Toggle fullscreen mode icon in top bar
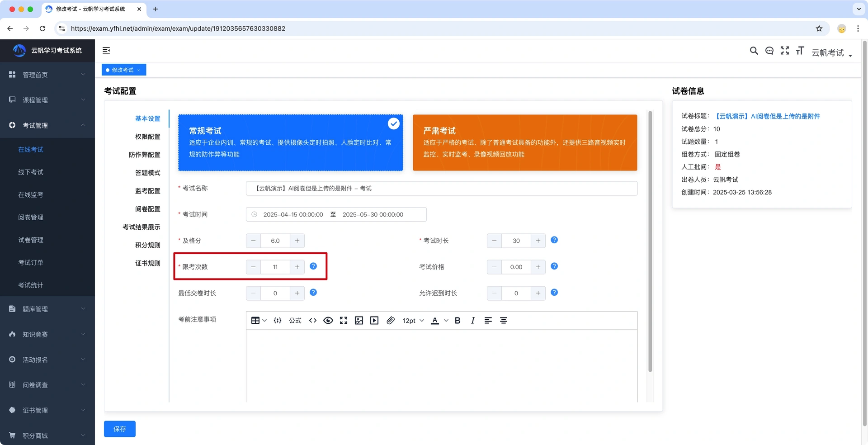The image size is (868, 445). (785, 51)
